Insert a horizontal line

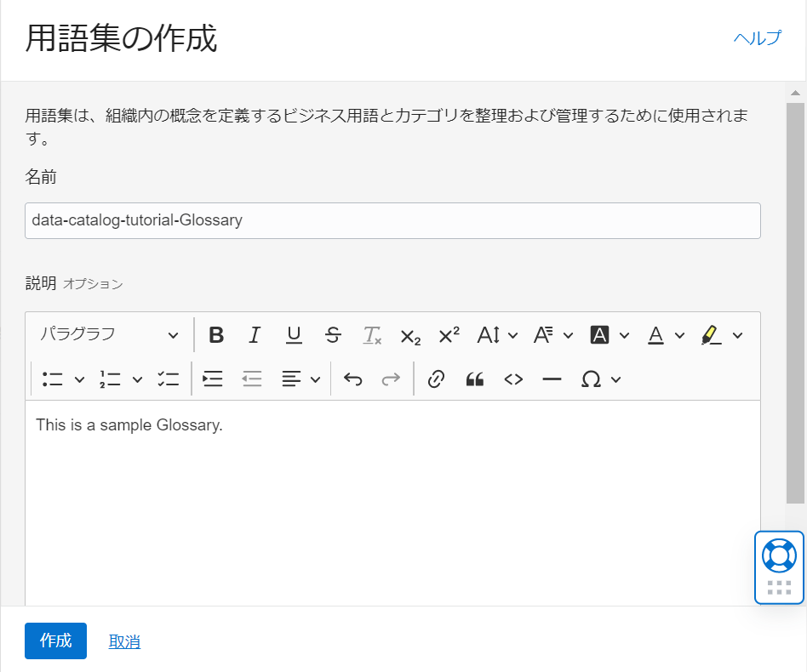(x=552, y=379)
